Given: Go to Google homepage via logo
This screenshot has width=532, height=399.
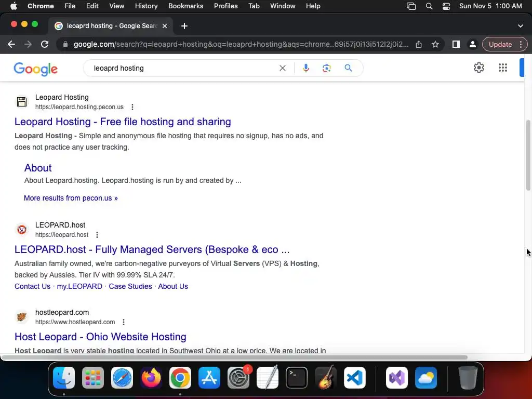Looking at the screenshot, I should pos(36,69).
